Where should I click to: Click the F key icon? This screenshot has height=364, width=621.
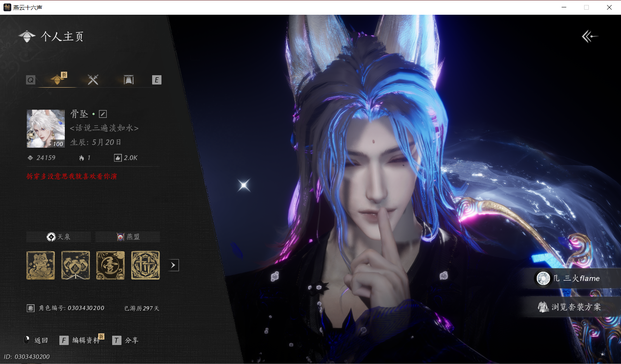(64, 340)
